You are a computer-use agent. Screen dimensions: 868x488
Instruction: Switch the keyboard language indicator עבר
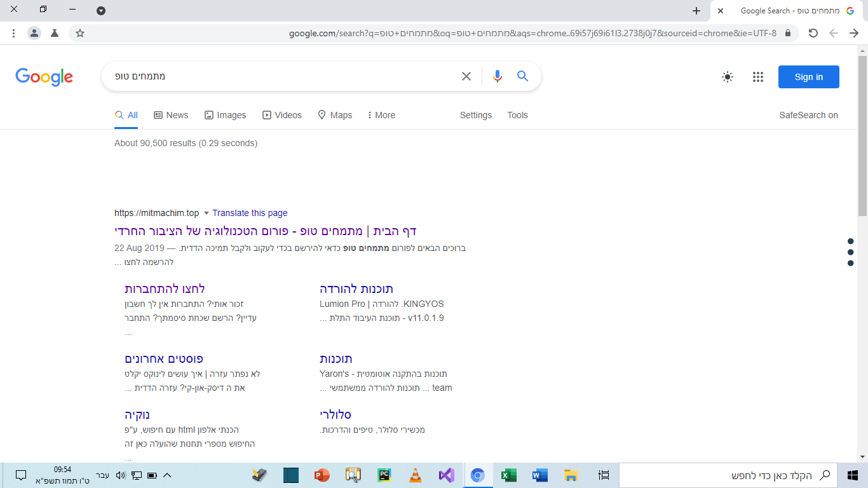tap(102, 475)
